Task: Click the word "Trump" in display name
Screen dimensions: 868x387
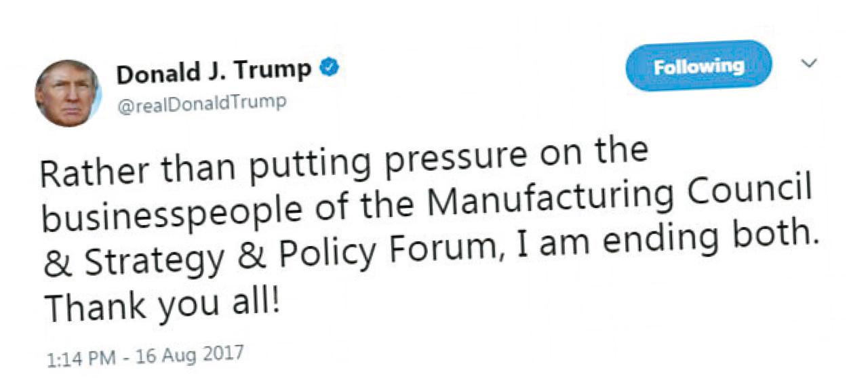Action: pyautogui.click(x=275, y=70)
